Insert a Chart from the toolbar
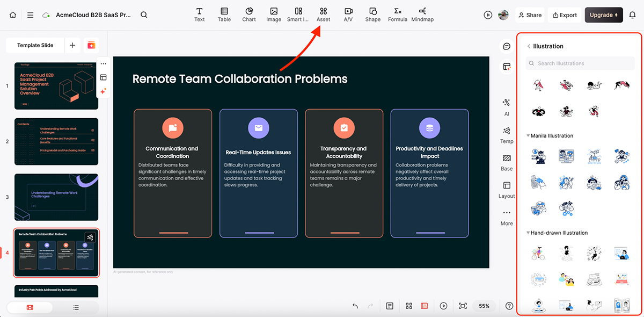The height and width of the screenshot is (317, 644). (249, 15)
